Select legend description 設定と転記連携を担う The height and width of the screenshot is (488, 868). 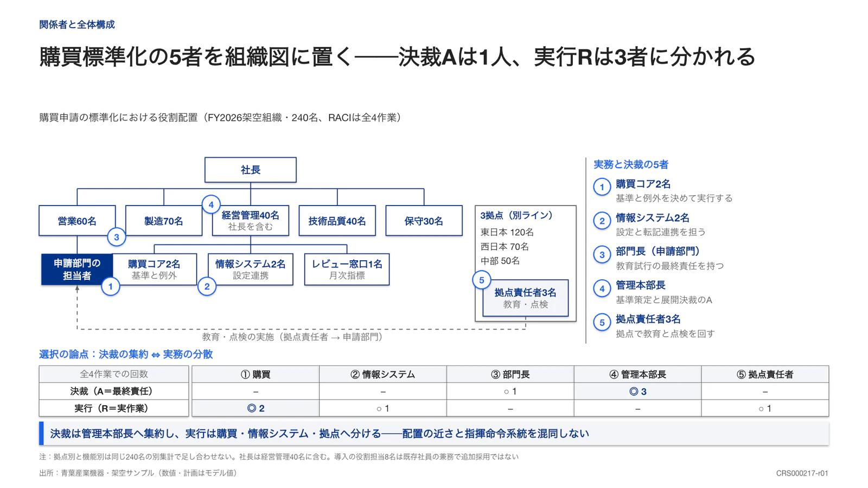click(x=661, y=232)
